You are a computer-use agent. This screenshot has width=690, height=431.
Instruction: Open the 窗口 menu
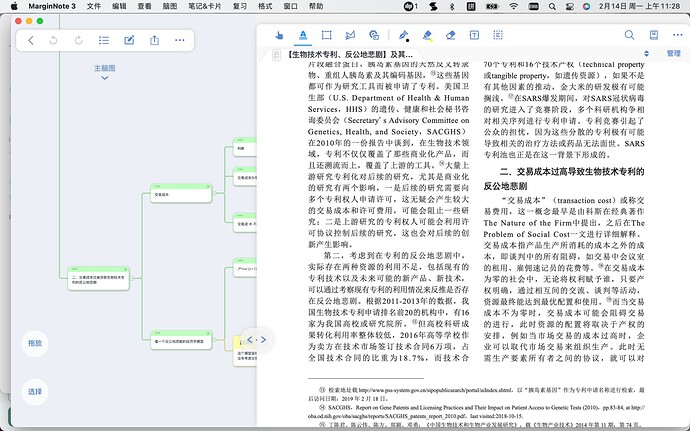point(290,6)
